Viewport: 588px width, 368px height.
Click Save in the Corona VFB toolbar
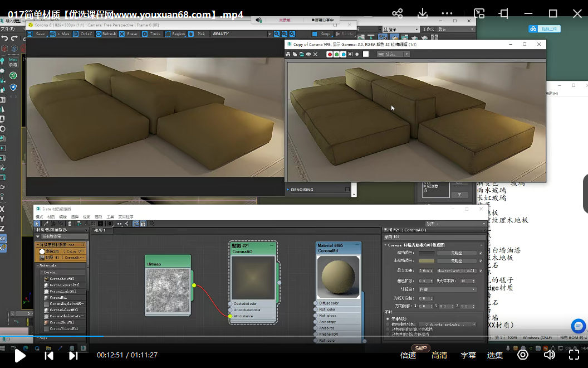click(x=37, y=34)
